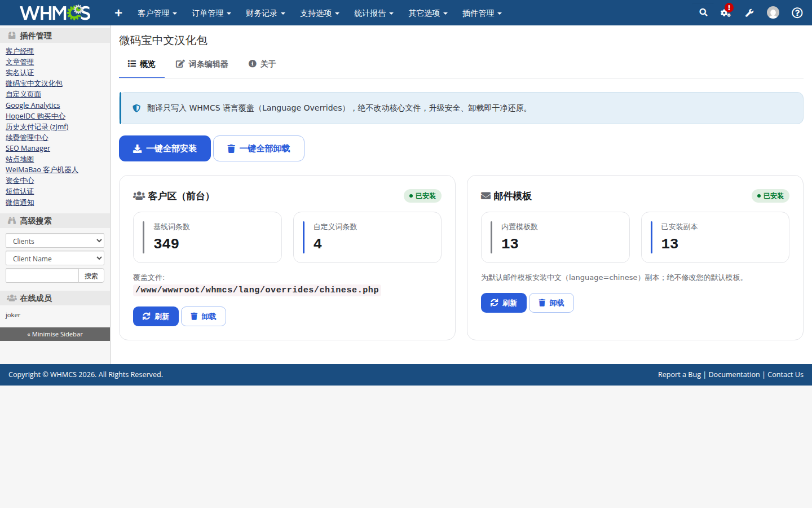
Task: Expand the 支持选项 menu
Action: (320, 13)
